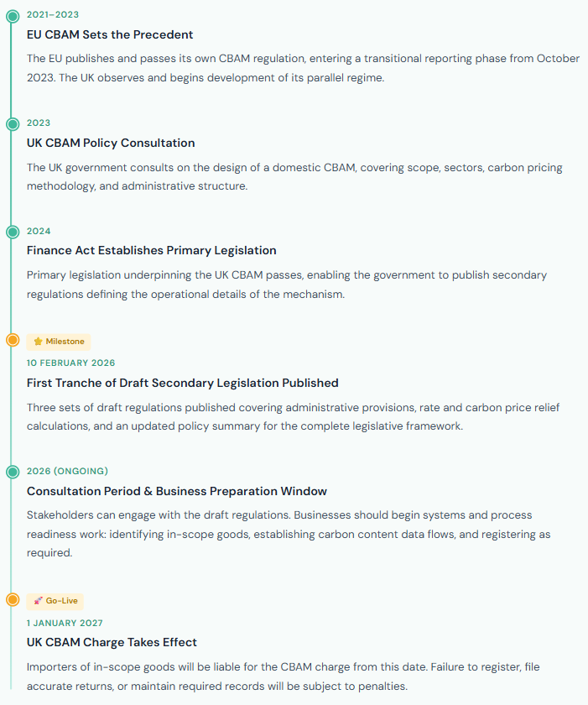Click the green timeline dot for 2021–2023
Viewport: 588px width, 705px height.
[x=13, y=16]
